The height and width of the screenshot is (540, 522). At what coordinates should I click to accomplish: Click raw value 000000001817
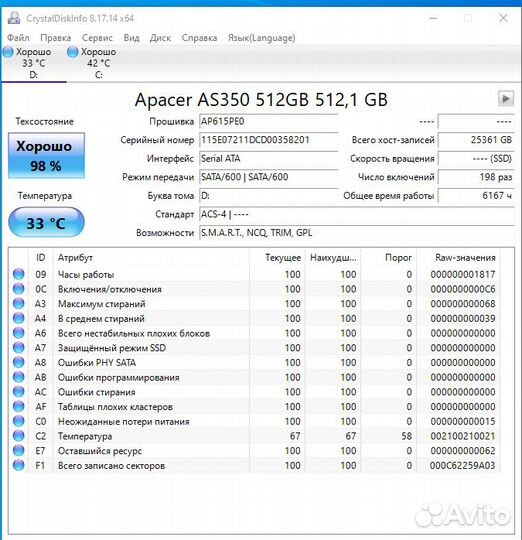point(463,274)
